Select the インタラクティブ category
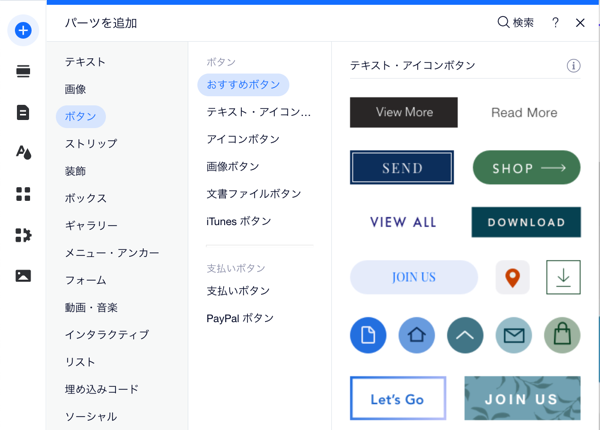600x430 pixels. (107, 335)
